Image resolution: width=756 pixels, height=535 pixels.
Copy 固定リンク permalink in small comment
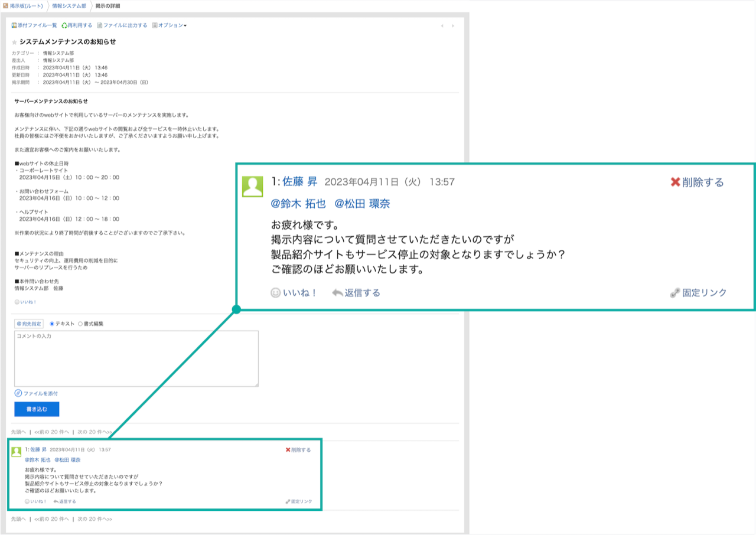[299, 501]
